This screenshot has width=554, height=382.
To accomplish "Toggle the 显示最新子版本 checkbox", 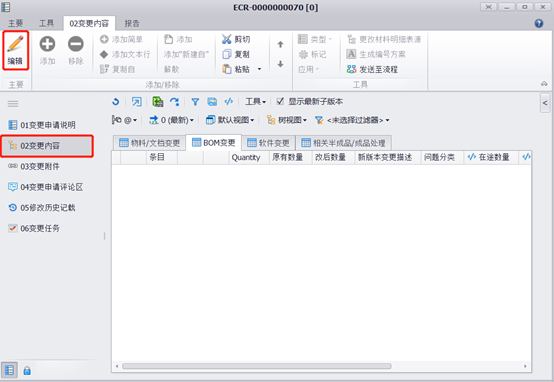I will (x=280, y=101).
